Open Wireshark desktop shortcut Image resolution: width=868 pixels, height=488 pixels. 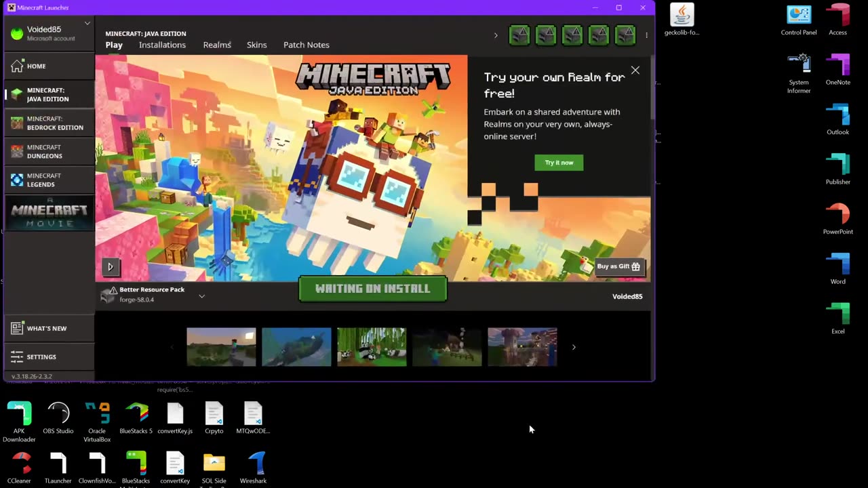click(253, 468)
